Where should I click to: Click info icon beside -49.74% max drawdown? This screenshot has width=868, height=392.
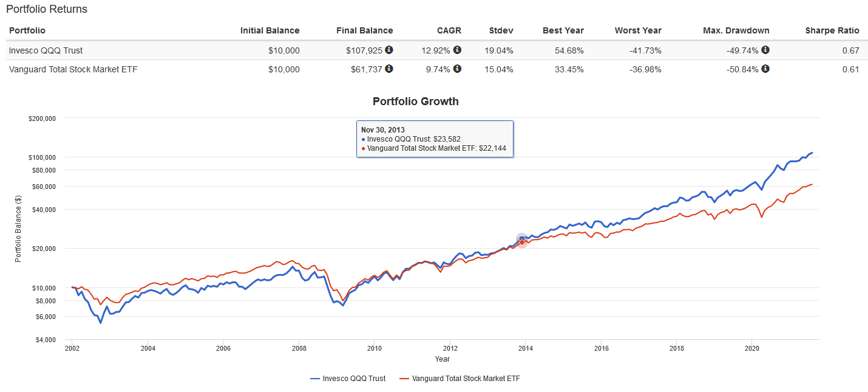(x=765, y=50)
